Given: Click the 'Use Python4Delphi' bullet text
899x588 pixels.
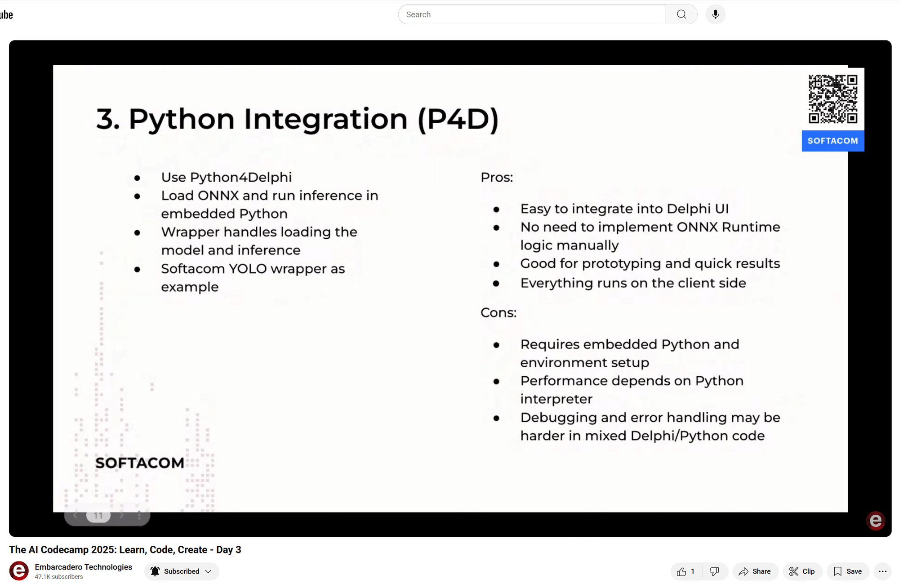Looking at the screenshot, I should (226, 177).
